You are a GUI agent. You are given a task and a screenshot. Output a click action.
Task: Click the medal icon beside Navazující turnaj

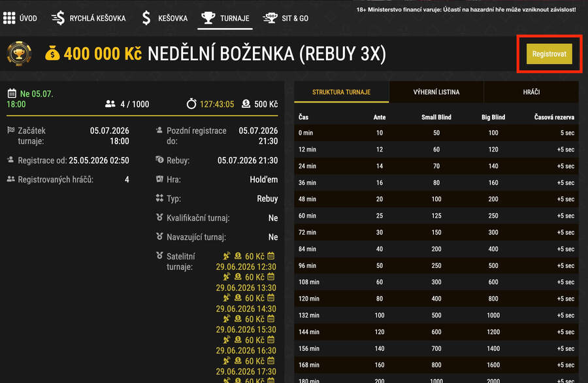tap(159, 237)
